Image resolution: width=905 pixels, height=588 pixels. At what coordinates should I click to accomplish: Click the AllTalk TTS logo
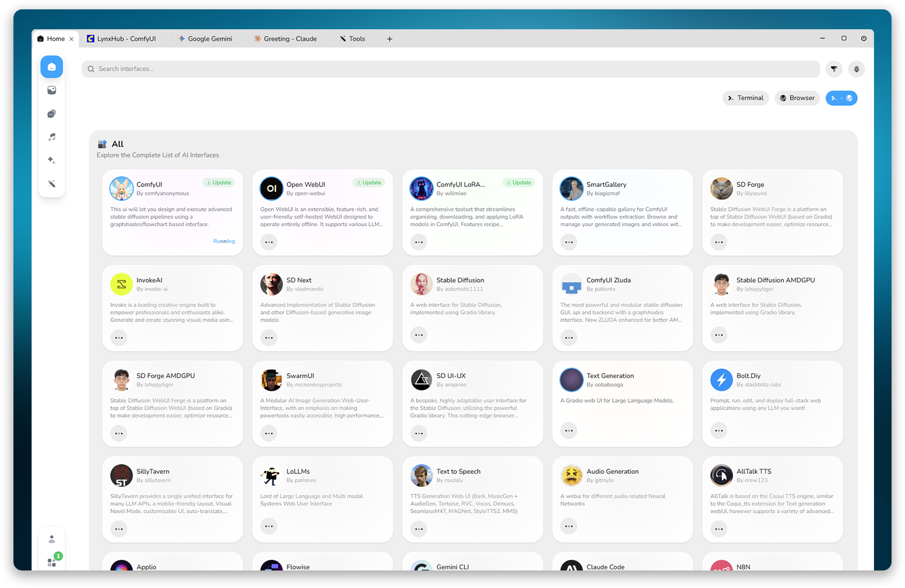tap(721, 476)
